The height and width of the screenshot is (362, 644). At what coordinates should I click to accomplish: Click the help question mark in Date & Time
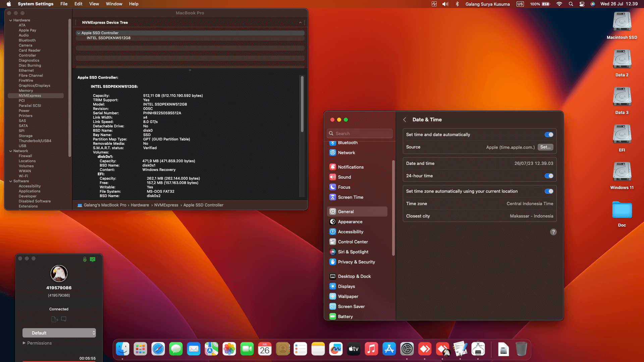[553, 232]
